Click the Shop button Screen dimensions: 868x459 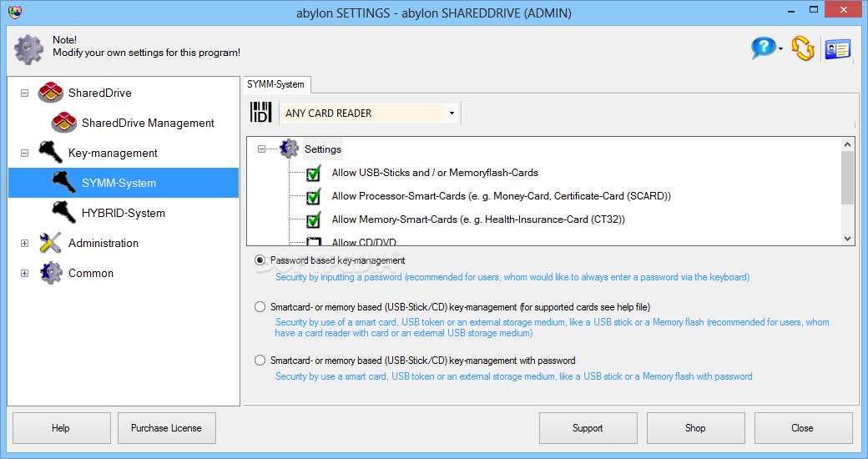[x=695, y=428]
